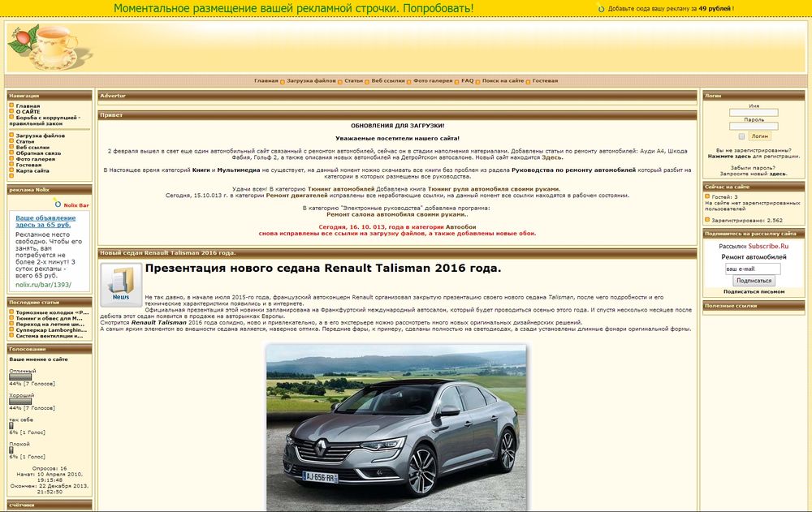
Task: Tick the remember-me checkbox next to Логин
Action: pos(741,136)
